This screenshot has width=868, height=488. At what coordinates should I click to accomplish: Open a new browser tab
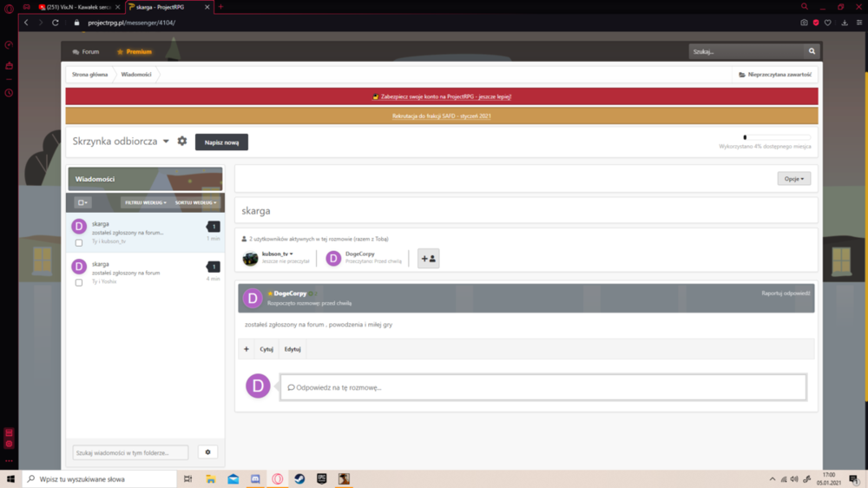coord(220,7)
